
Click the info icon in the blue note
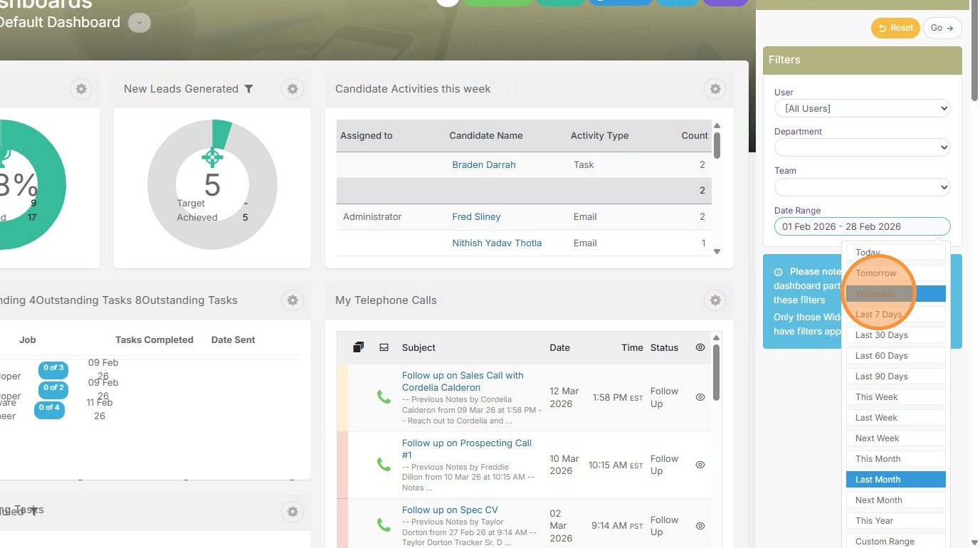coord(779,272)
